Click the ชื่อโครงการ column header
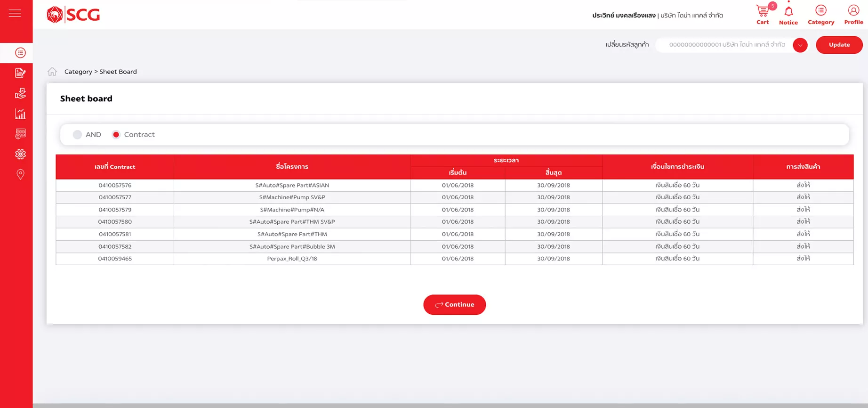868x408 pixels. pos(292,167)
